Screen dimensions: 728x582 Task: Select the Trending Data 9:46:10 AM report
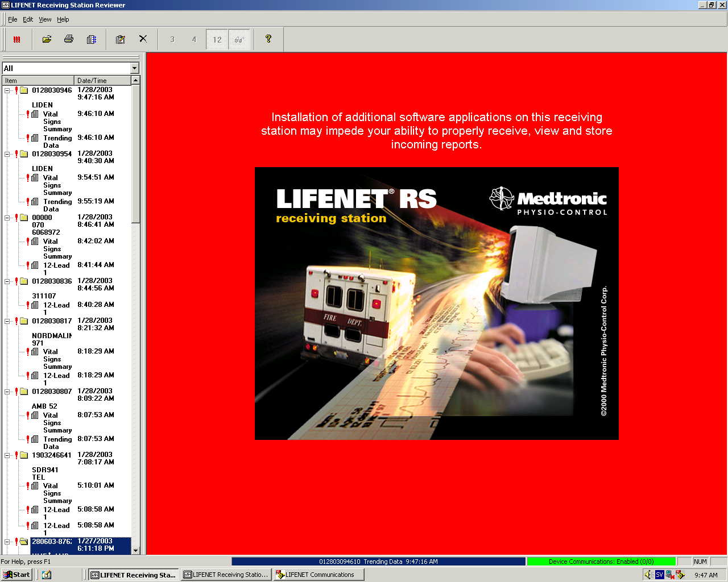[x=57, y=142]
